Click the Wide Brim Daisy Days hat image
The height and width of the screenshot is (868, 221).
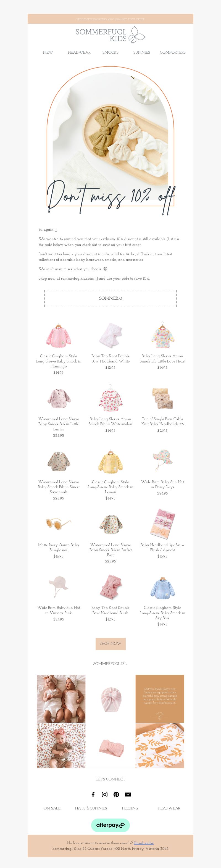click(162, 461)
